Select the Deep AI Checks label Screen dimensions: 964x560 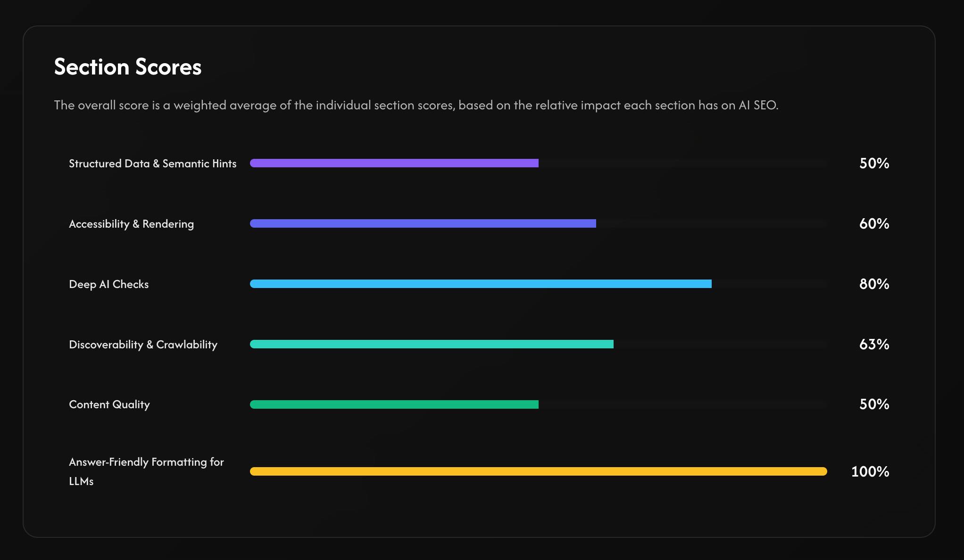109,284
